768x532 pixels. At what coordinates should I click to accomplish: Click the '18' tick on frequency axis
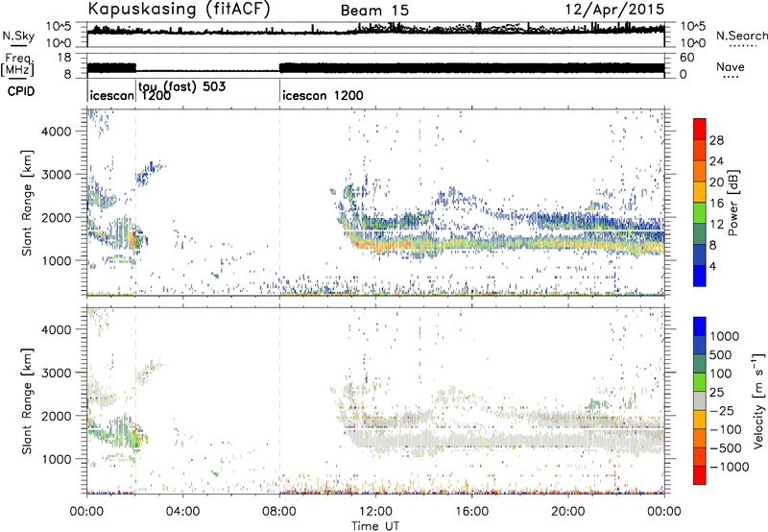coord(64,58)
